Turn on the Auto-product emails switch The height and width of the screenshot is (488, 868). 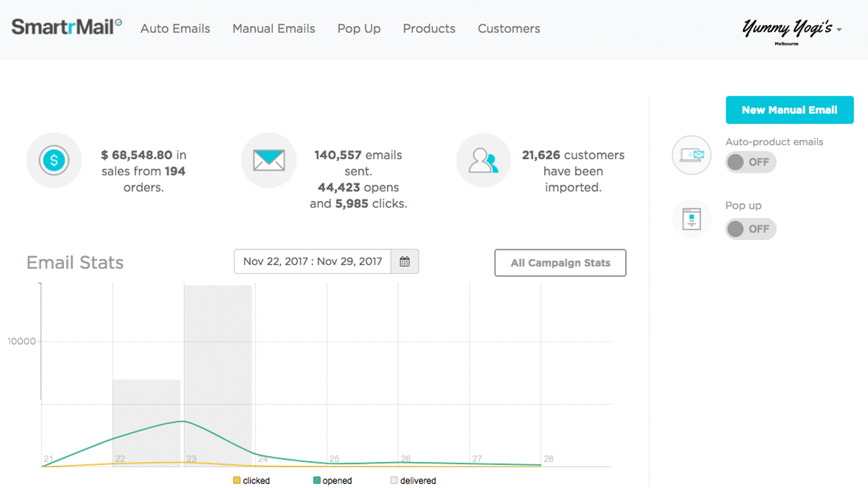(x=751, y=162)
